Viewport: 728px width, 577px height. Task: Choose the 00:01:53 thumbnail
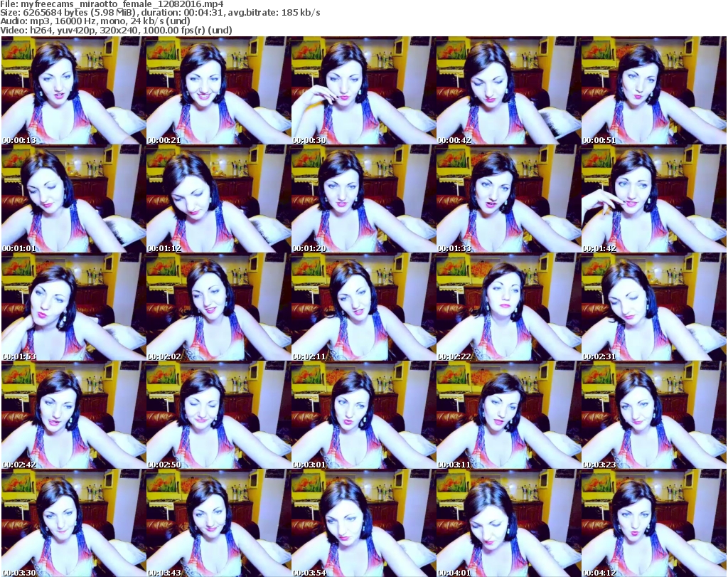(74, 307)
